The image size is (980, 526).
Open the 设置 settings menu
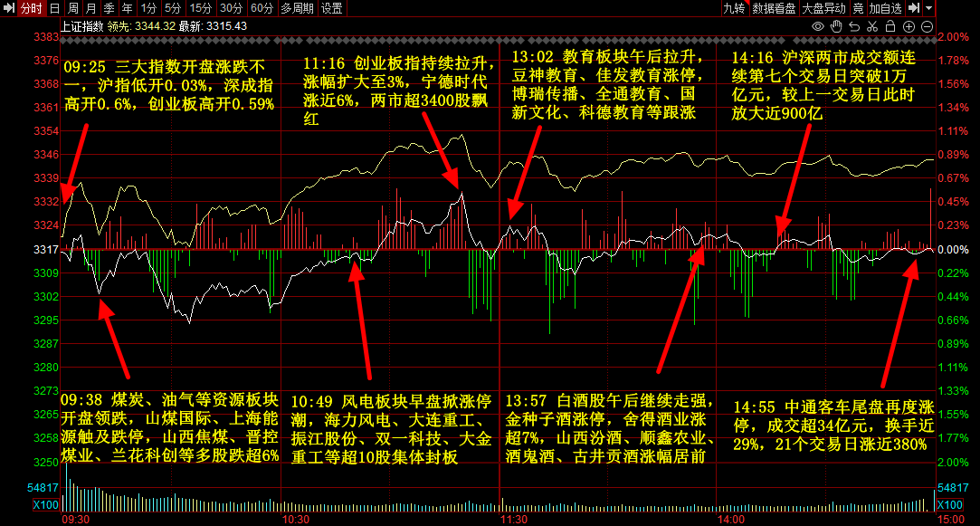coord(332,8)
